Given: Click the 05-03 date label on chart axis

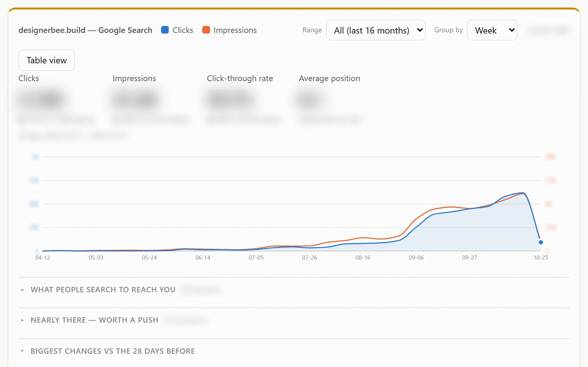Looking at the screenshot, I should pos(96,258).
